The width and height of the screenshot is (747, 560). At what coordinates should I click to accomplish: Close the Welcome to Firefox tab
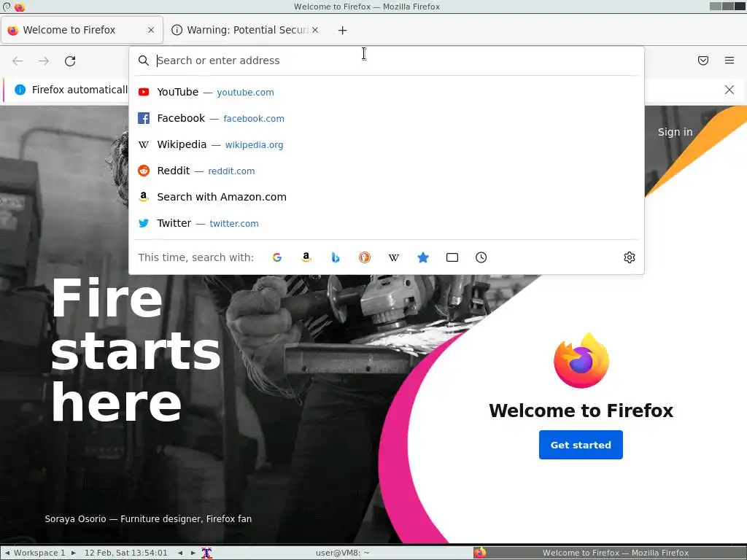pos(151,30)
